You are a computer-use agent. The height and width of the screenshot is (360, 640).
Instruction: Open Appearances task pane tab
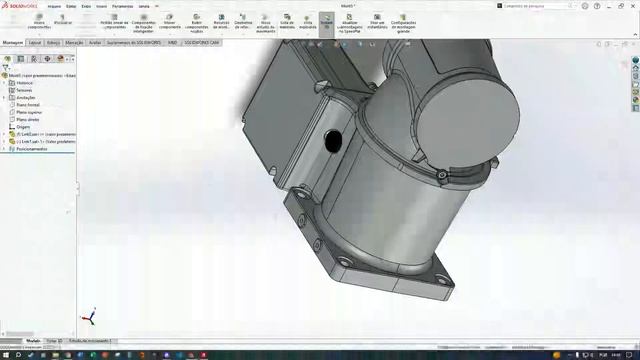pos(636,100)
